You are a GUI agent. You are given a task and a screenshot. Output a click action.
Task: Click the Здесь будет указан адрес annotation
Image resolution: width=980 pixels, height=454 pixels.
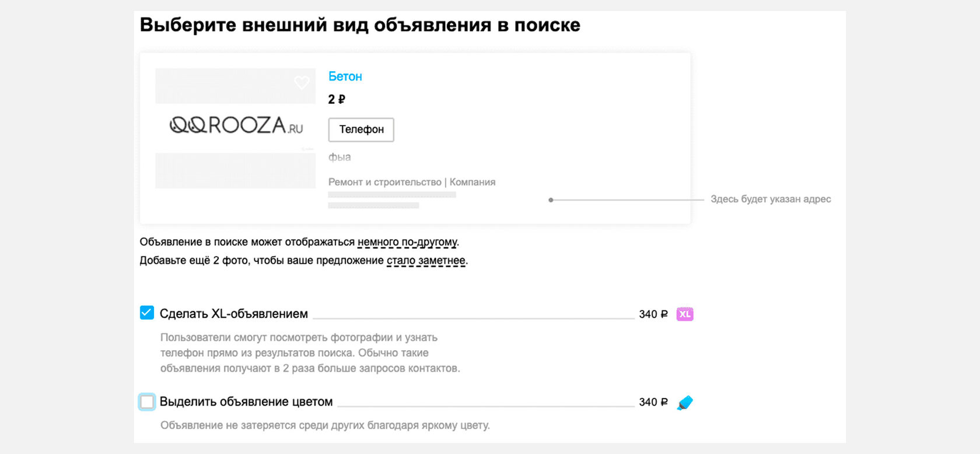(770, 199)
